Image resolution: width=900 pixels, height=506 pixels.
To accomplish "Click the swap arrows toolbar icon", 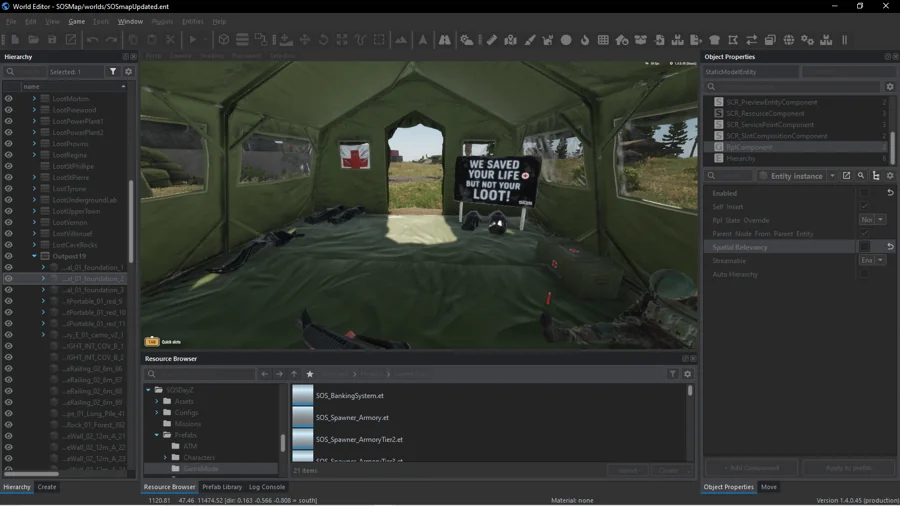I will (751, 40).
